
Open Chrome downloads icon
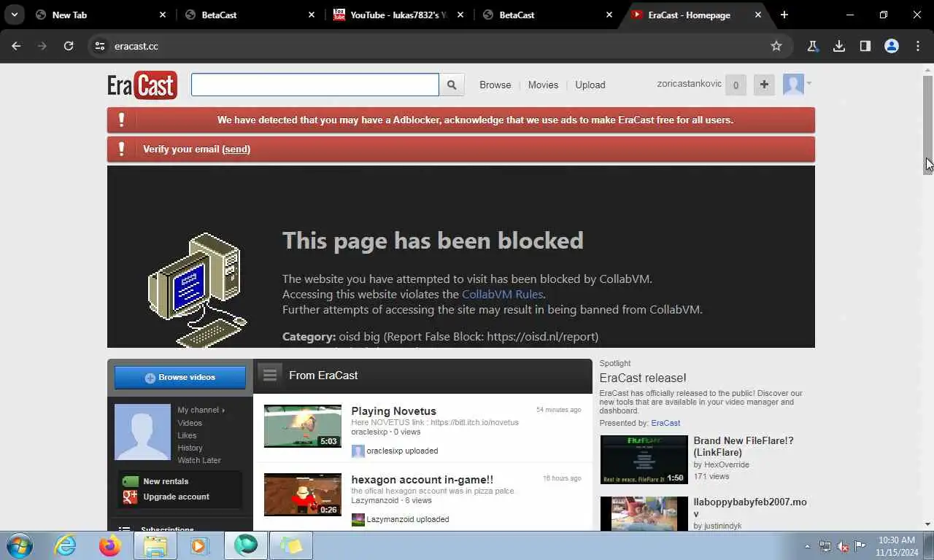click(839, 46)
